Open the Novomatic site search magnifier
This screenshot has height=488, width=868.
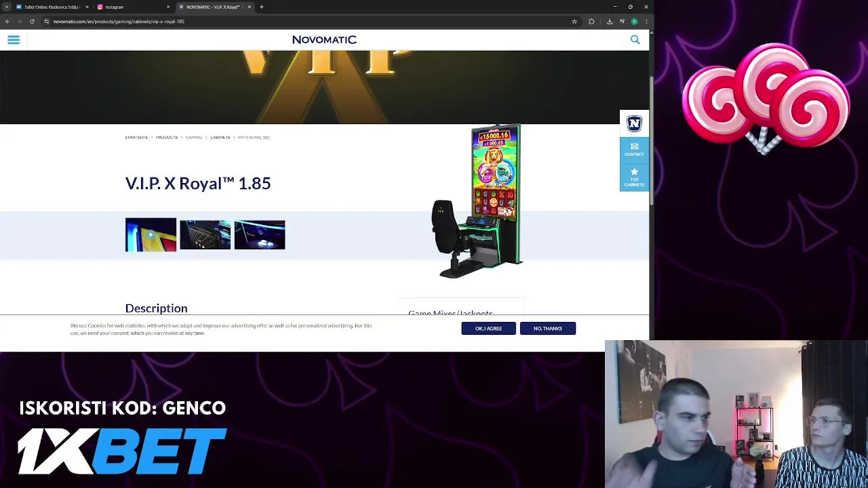(635, 40)
